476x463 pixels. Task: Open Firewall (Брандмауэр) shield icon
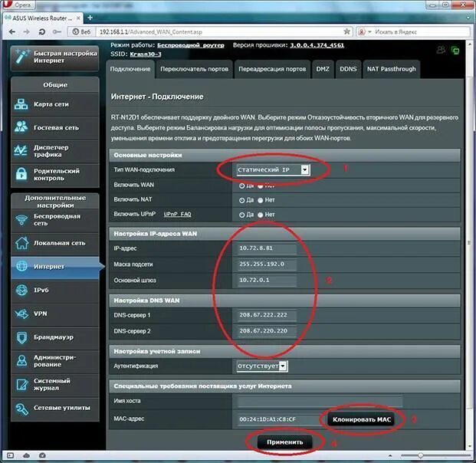click(x=22, y=337)
